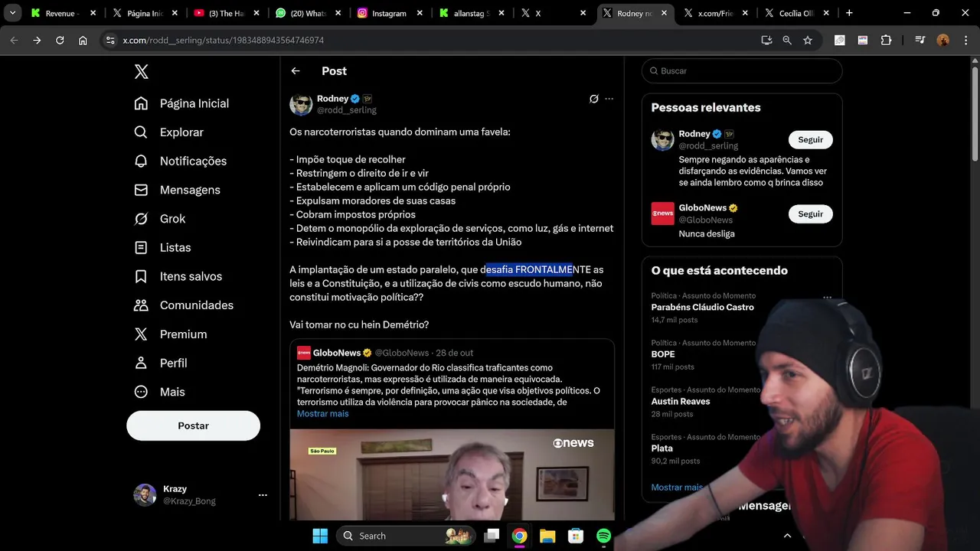The image size is (980, 551).
Task: Expand quoted post with Mostrar mais
Action: tap(322, 413)
